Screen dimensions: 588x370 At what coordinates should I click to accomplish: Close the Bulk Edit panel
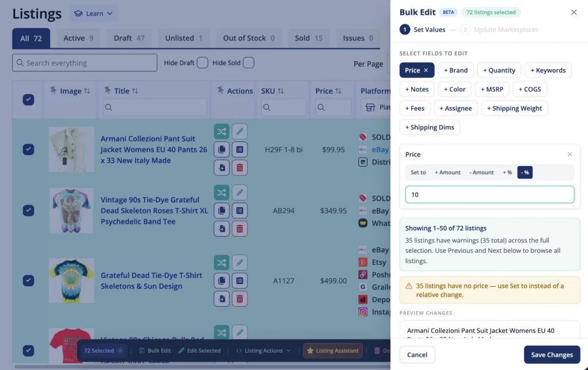(574, 13)
